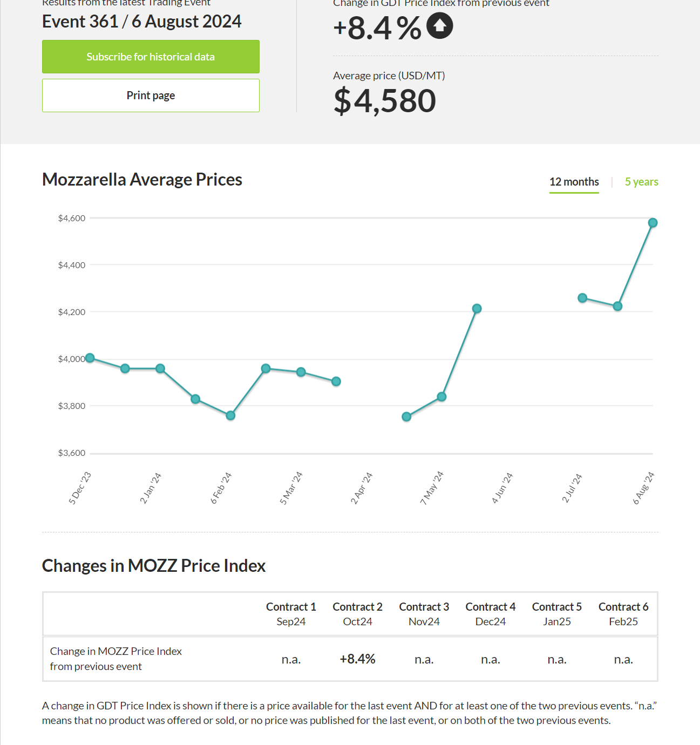
Task: Click the Contract 2 Oct24 column header
Action: [x=357, y=614]
